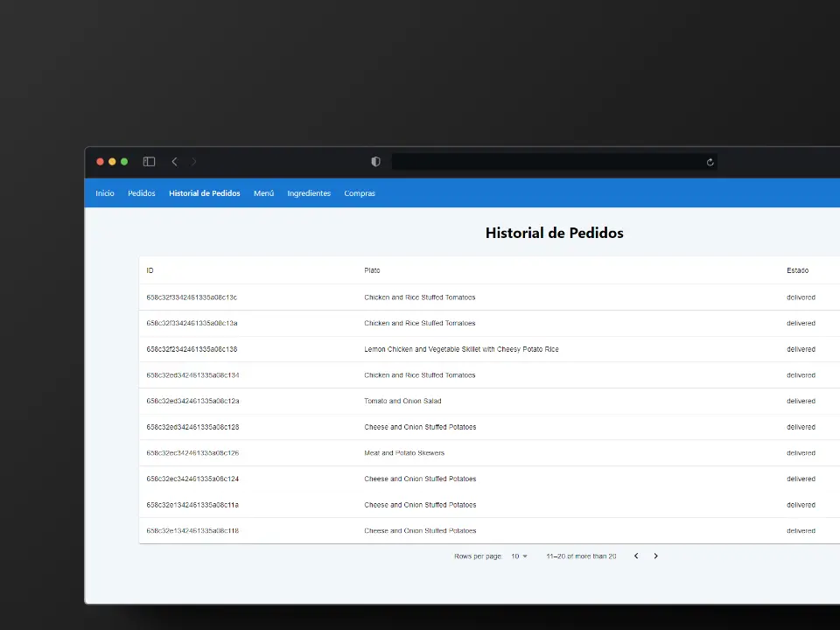This screenshot has width=840, height=630.
Task: Select order ID ending in c118
Action: 192,531
